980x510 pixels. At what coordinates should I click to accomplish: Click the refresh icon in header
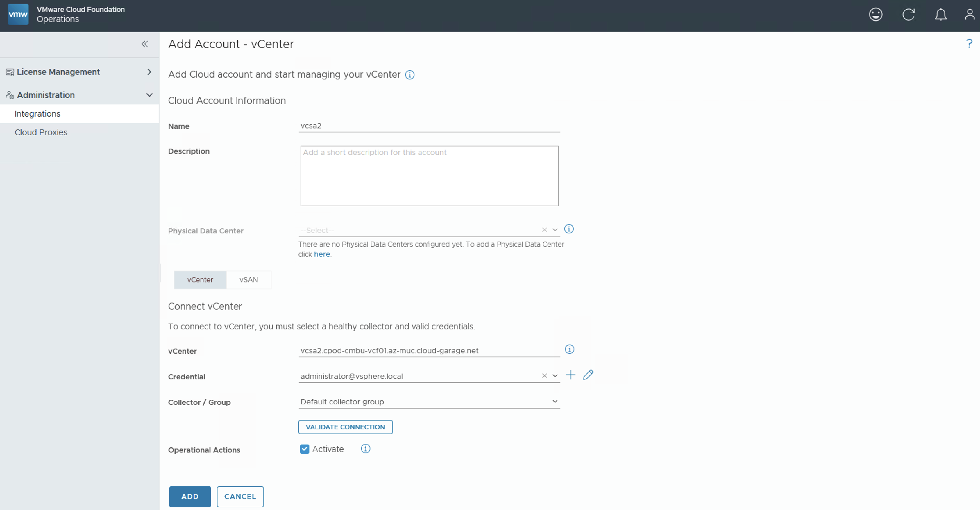pos(908,15)
